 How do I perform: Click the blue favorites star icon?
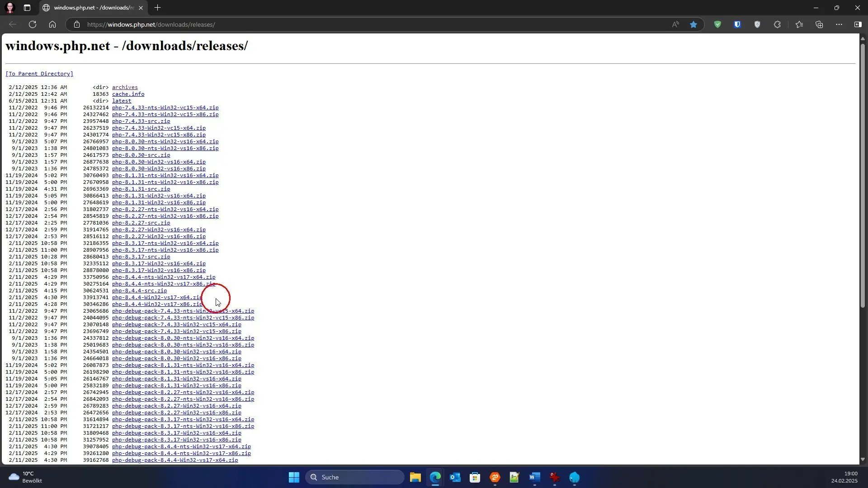click(693, 24)
